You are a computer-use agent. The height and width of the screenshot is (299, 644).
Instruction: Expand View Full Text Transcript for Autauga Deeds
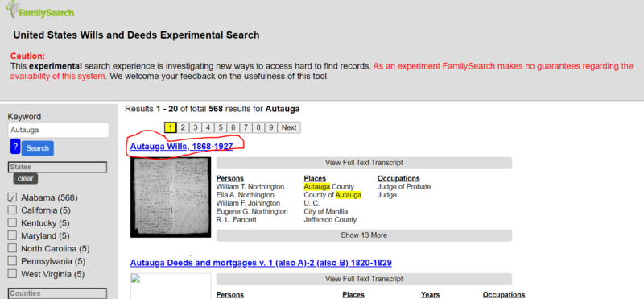click(x=364, y=279)
